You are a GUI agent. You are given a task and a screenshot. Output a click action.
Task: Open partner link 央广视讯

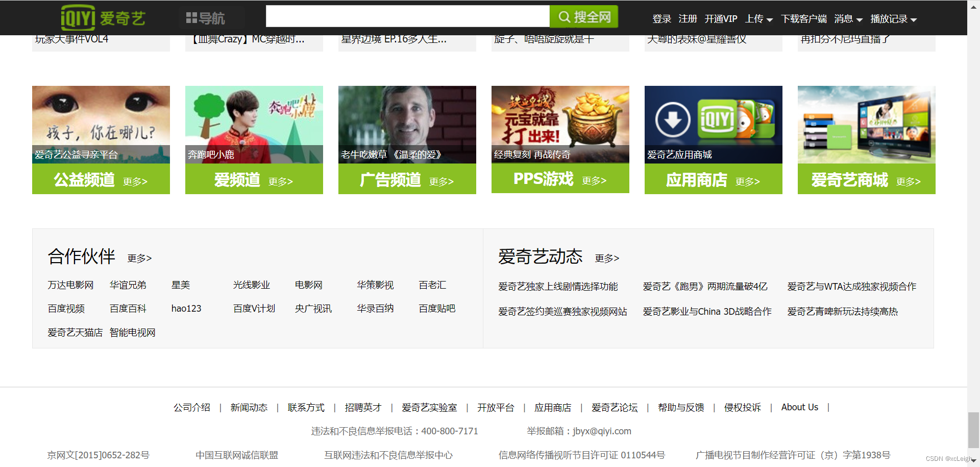pyautogui.click(x=313, y=309)
